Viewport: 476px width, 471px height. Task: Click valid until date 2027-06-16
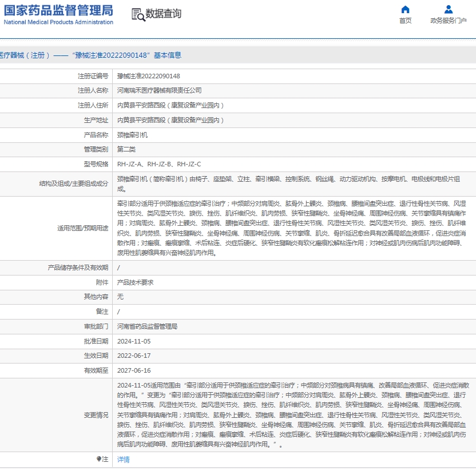(134, 370)
